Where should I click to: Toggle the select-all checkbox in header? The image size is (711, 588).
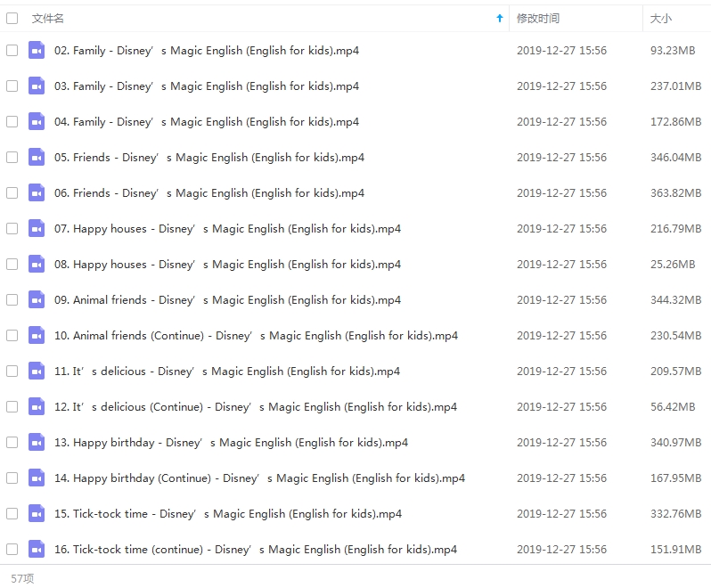12,18
